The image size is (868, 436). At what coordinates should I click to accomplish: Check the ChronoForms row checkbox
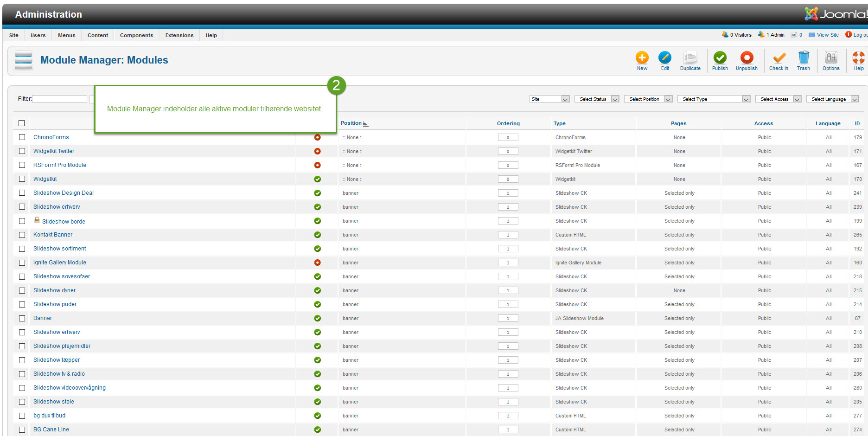click(22, 137)
